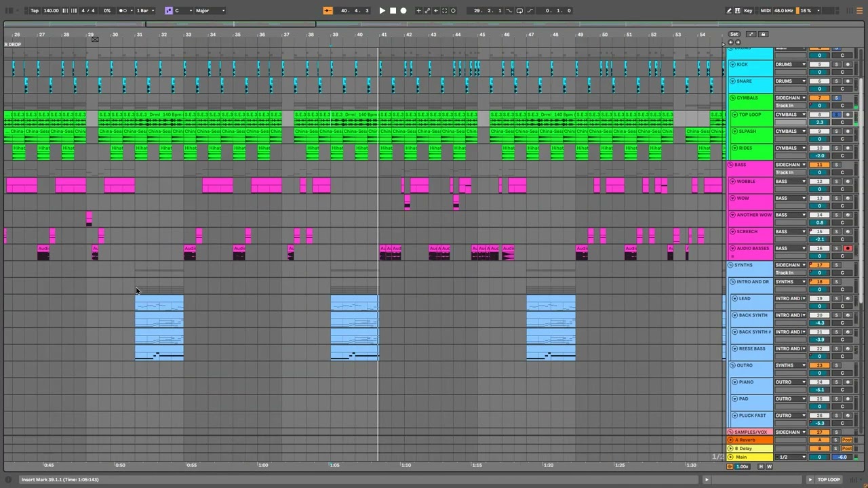Click the 48.0 kHz sample rate indicator
This screenshot has height=488, width=868.
[784, 10]
